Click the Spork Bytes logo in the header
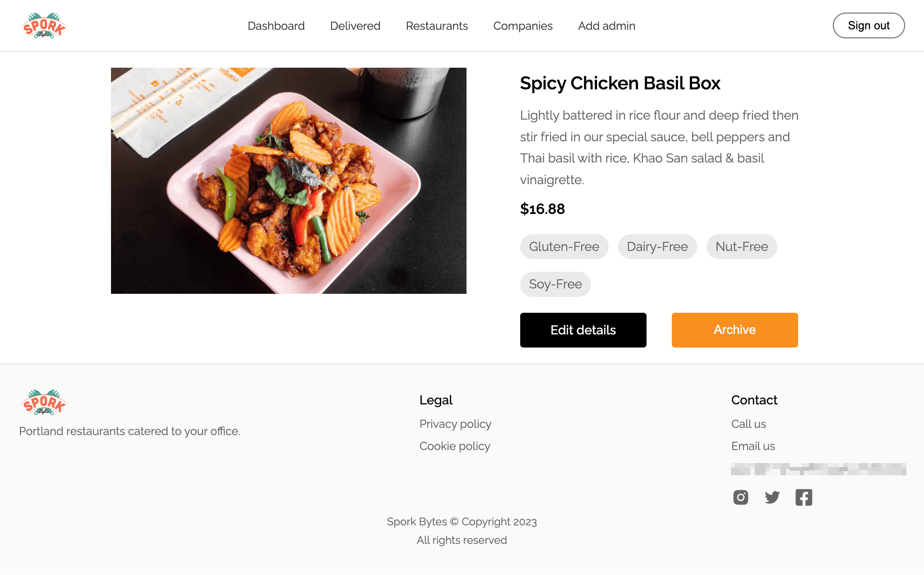The image size is (924, 575). [44, 25]
